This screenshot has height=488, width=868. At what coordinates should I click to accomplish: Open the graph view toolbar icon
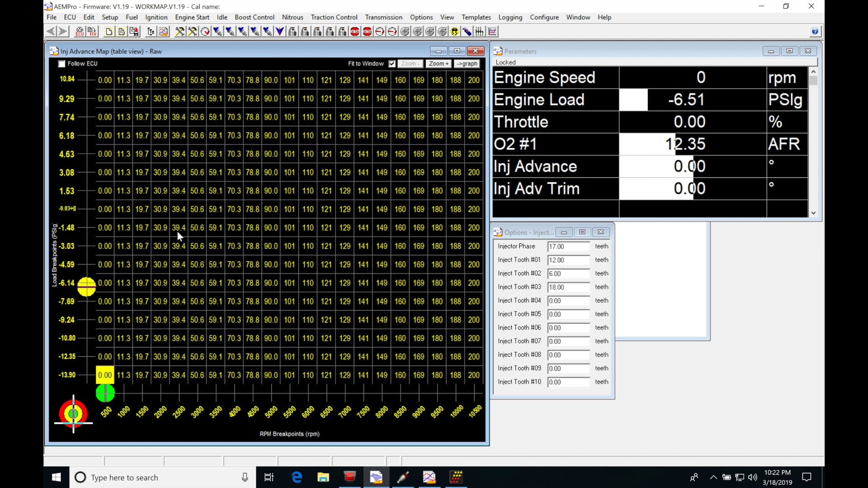pos(163,32)
